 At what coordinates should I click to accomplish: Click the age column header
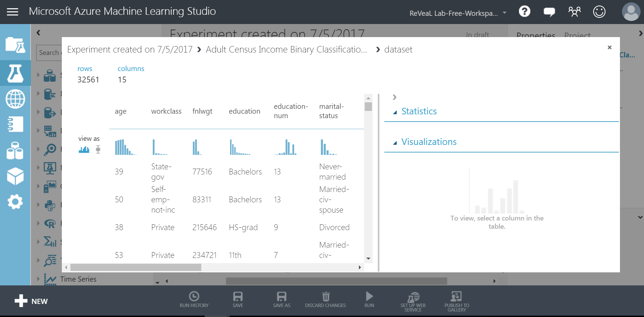tap(121, 111)
